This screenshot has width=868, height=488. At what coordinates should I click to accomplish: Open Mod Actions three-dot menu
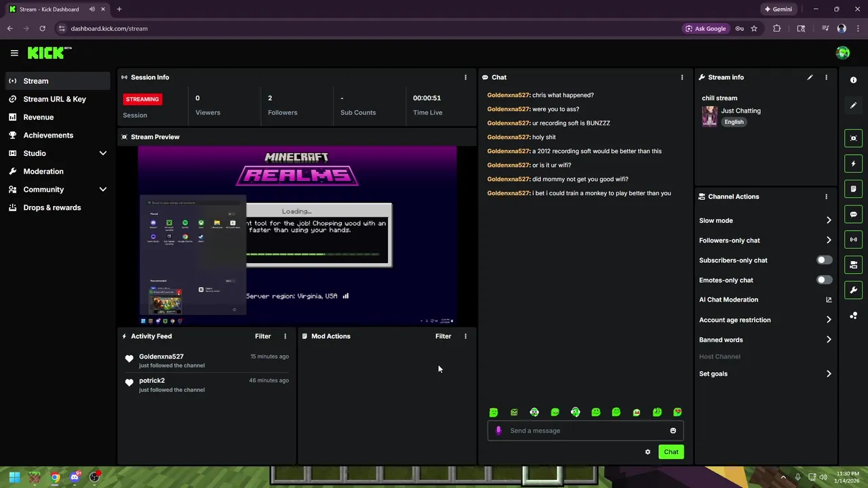465,336
